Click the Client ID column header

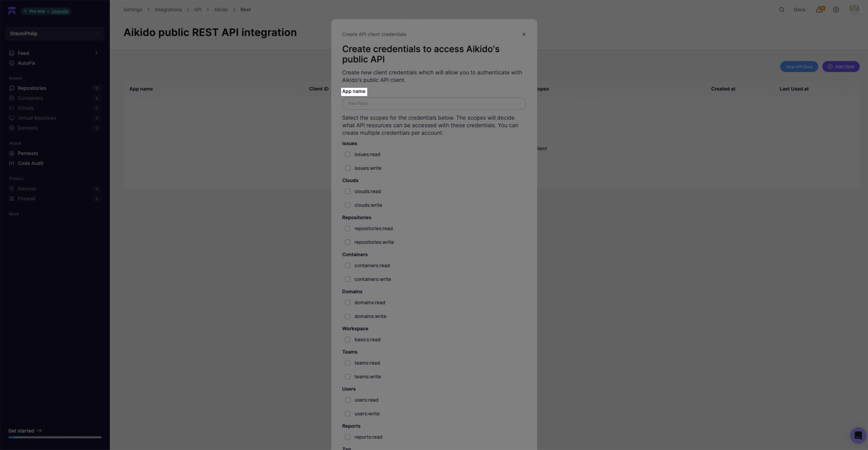319,89
